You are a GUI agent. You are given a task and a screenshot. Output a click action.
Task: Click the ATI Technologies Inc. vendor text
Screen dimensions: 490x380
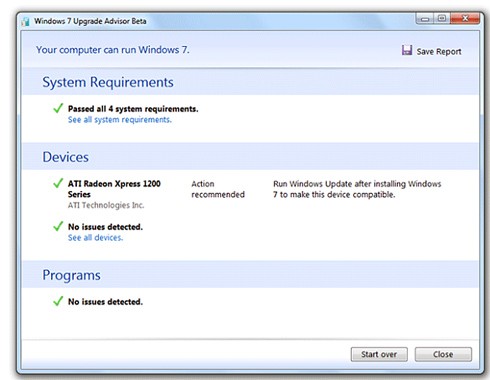pyautogui.click(x=106, y=205)
